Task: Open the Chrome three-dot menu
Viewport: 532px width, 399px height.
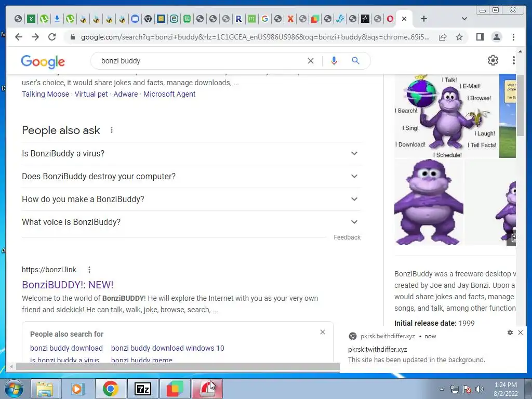Action: coord(513,37)
